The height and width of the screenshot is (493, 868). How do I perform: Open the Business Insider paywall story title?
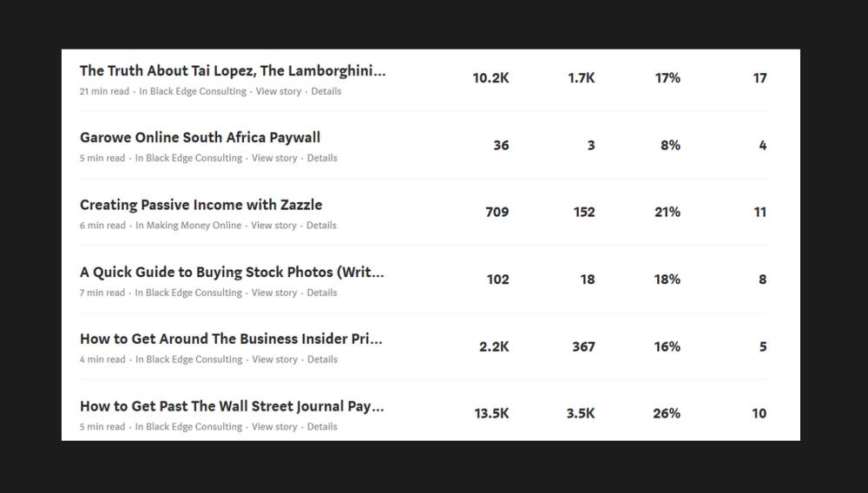point(231,339)
